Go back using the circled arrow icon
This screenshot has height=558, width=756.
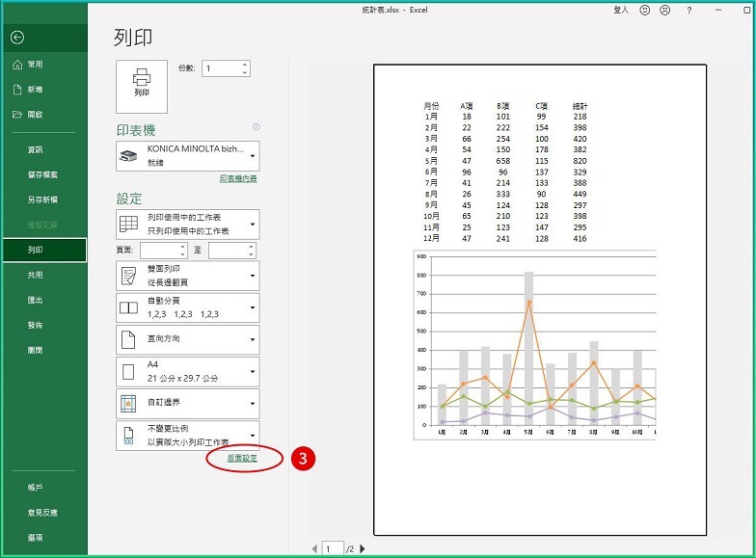tap(17, 37)
